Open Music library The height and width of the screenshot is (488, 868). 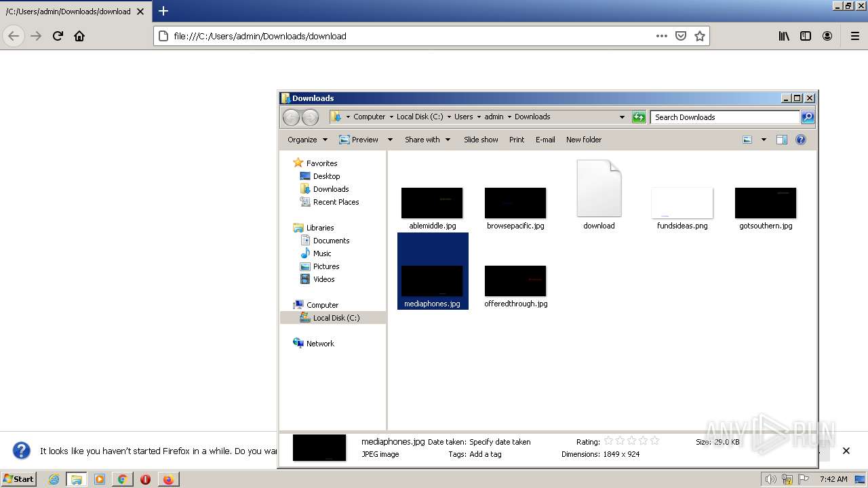pyautogui.click(x=321, y=253)
